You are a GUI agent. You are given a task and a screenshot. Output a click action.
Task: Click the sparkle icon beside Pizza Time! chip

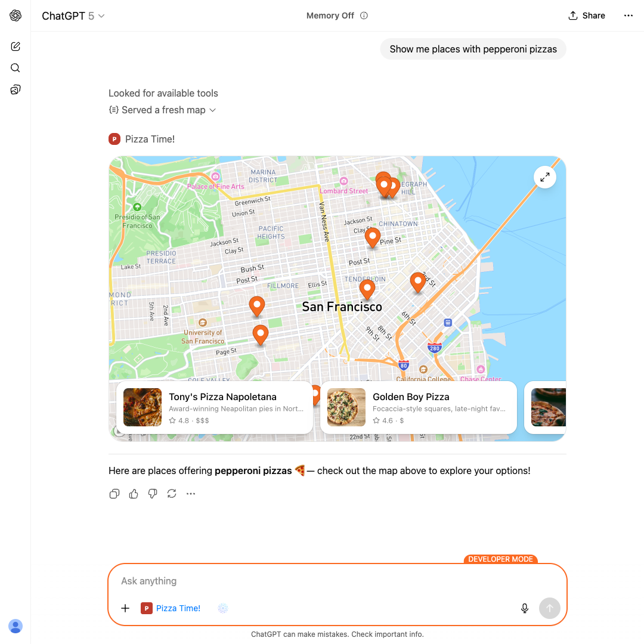222,608
